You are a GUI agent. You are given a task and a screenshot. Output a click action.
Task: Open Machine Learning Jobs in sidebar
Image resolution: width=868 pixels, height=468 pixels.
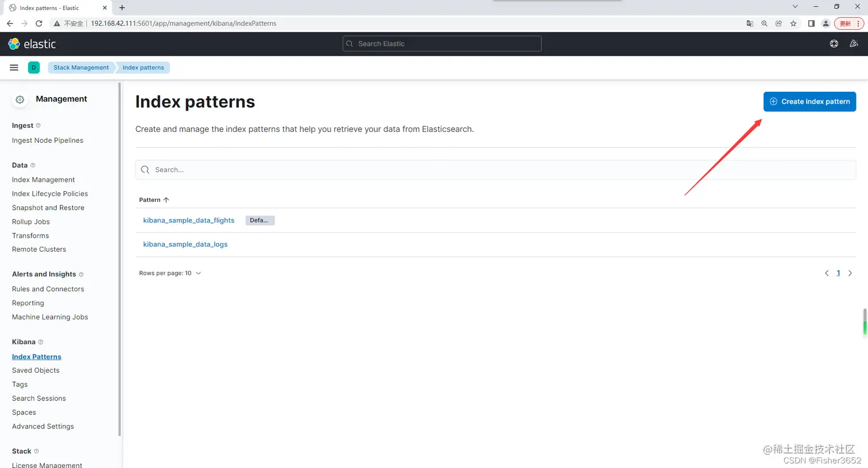tap(50, 317)
